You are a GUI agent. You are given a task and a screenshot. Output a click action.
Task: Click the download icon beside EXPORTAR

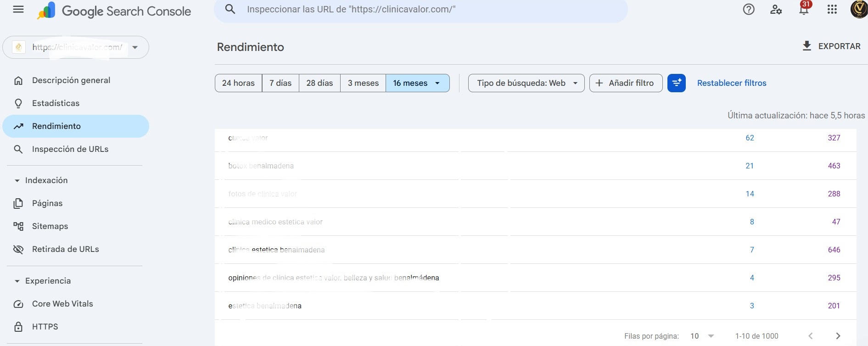(x=807, y=46)
